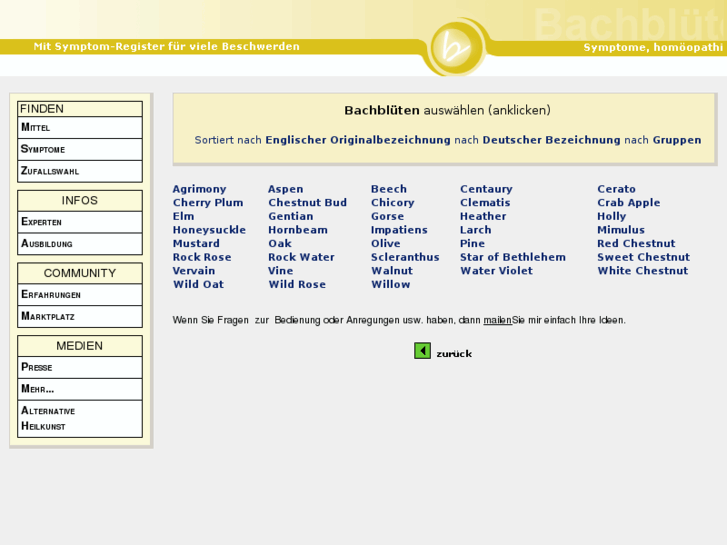Open Ausbildung menu entry

(x=80, y=244)
